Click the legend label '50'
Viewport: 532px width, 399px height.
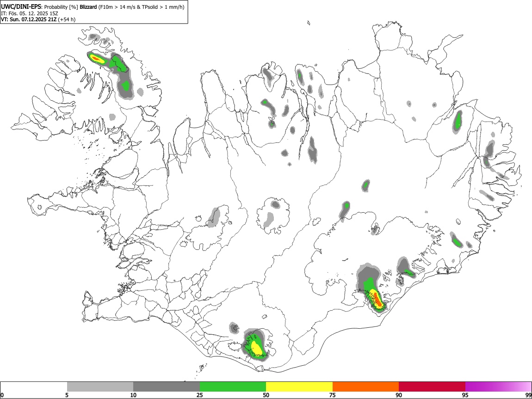(266, 395)
